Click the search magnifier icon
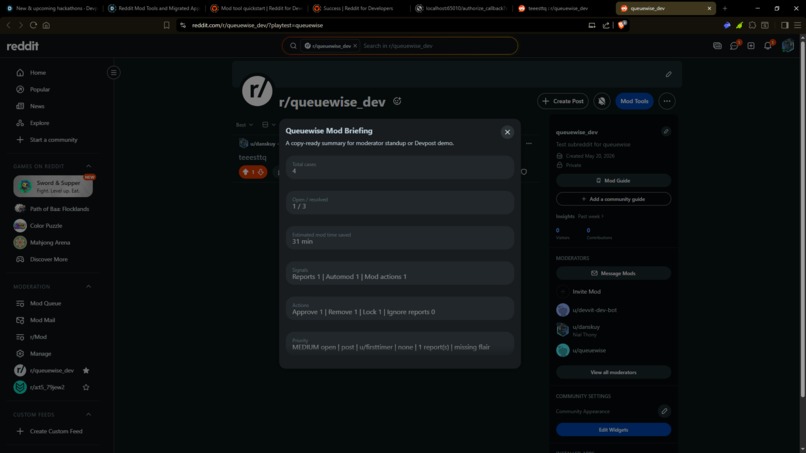The width and height of the screenshot is (806, 453). click(x=293, y=46)
